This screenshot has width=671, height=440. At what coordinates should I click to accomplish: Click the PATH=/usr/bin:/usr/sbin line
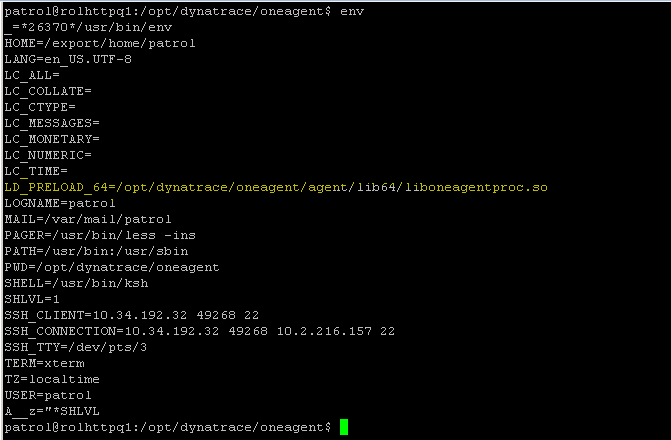click(x=96, y=251)
